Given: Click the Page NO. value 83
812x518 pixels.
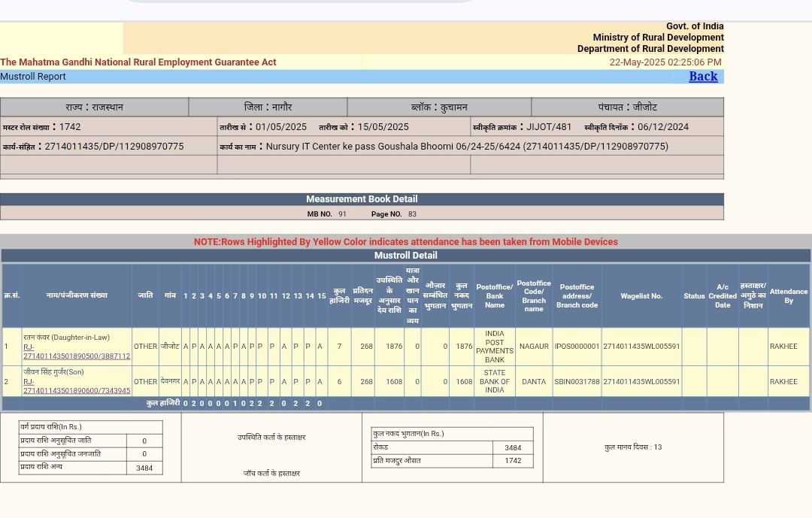Looking at the screenshot, I should point(412,214).
